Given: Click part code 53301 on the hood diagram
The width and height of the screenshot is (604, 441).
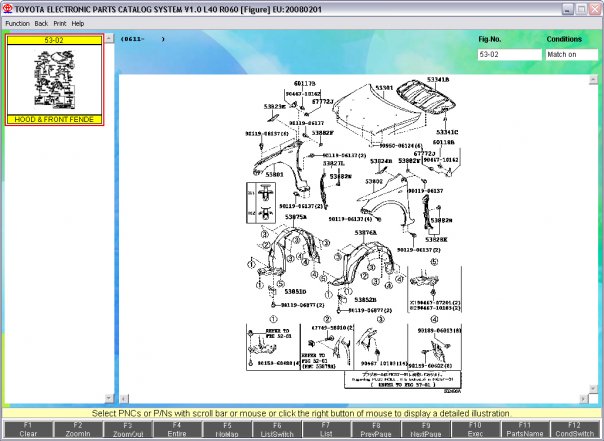Looking at the screenshot, I should (384, 88).
